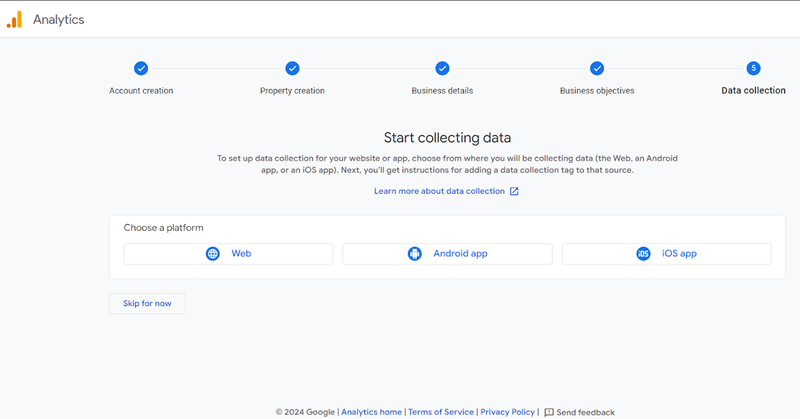800x419 pixels.
Task: Click the Start collecting data heading
Action: click(x=447, y=138)
